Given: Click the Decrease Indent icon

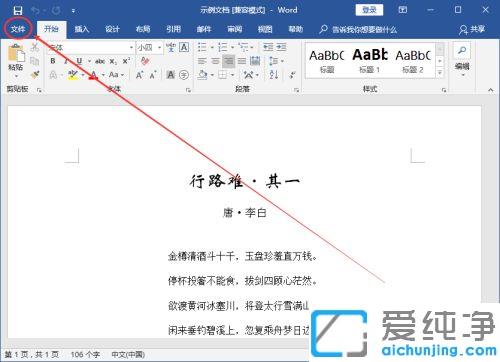Looking at the screenshot, I should (x=268, y=47).
